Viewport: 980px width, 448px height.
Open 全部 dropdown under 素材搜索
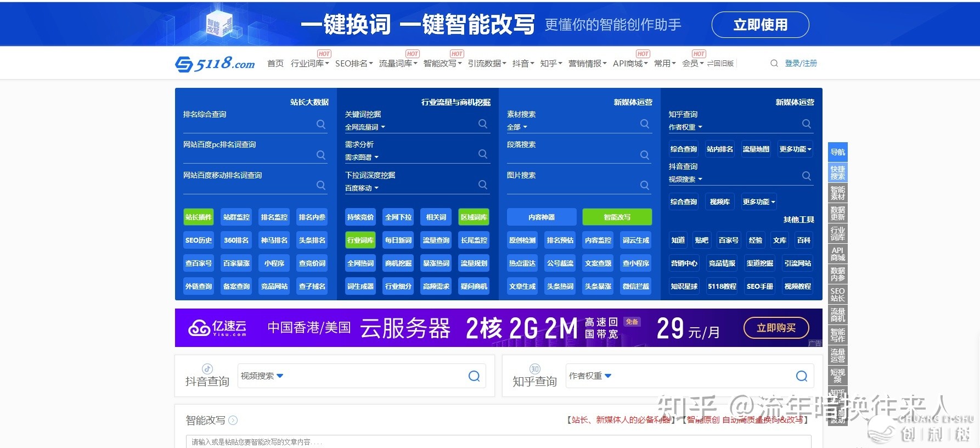pyautogui.click(x=517, y=127)
